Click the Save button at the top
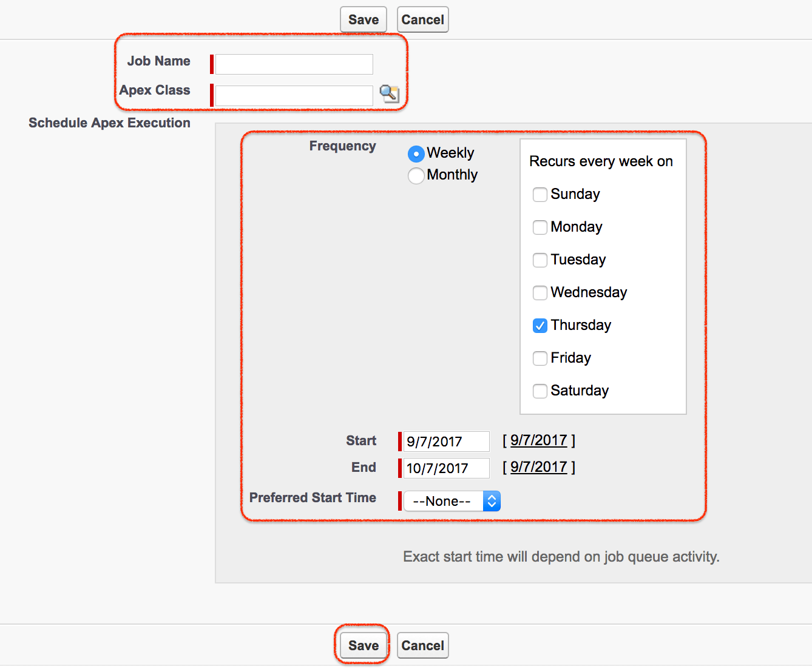The image size is (812, 672). (x=363, y=19)
